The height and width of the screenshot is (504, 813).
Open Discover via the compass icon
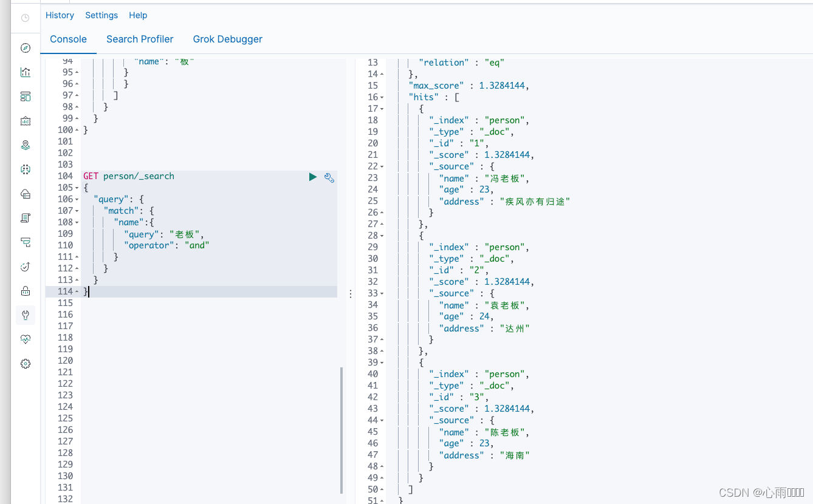tap(25, 48)
